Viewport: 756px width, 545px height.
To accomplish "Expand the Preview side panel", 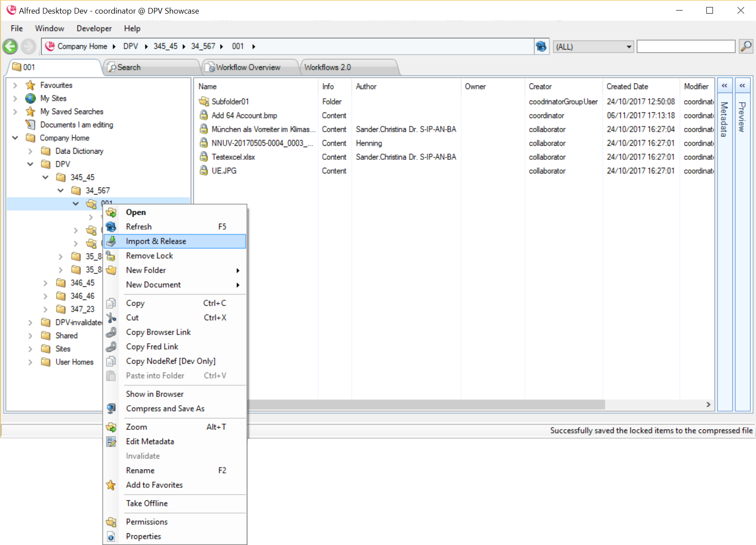I will (742, 86).
